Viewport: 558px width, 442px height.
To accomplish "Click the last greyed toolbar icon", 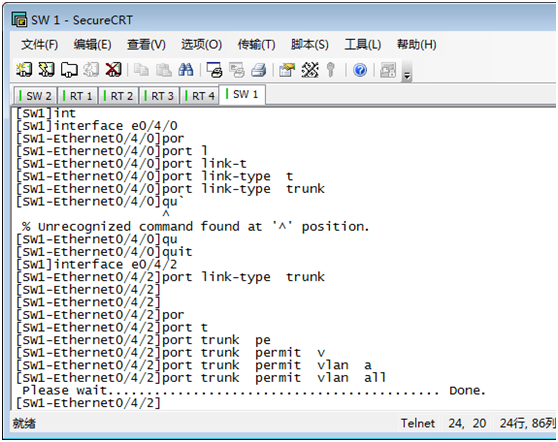I will (x=388, y=70).
